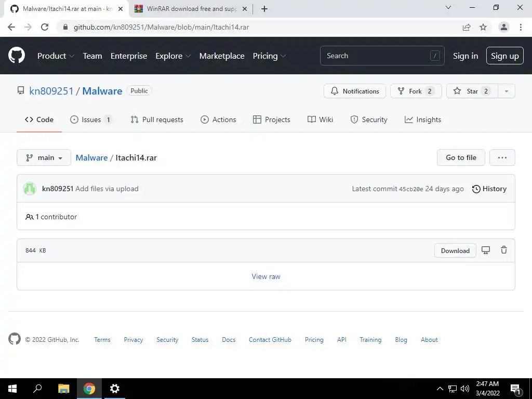Screen dimensions: 532x399
Task: Open File Explorer from taskbar
Action: pos(63,389)
